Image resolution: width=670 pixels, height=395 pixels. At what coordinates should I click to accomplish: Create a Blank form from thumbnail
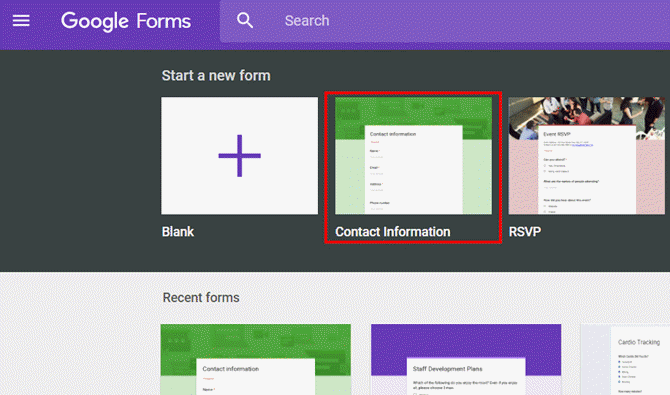coord(239,156)
